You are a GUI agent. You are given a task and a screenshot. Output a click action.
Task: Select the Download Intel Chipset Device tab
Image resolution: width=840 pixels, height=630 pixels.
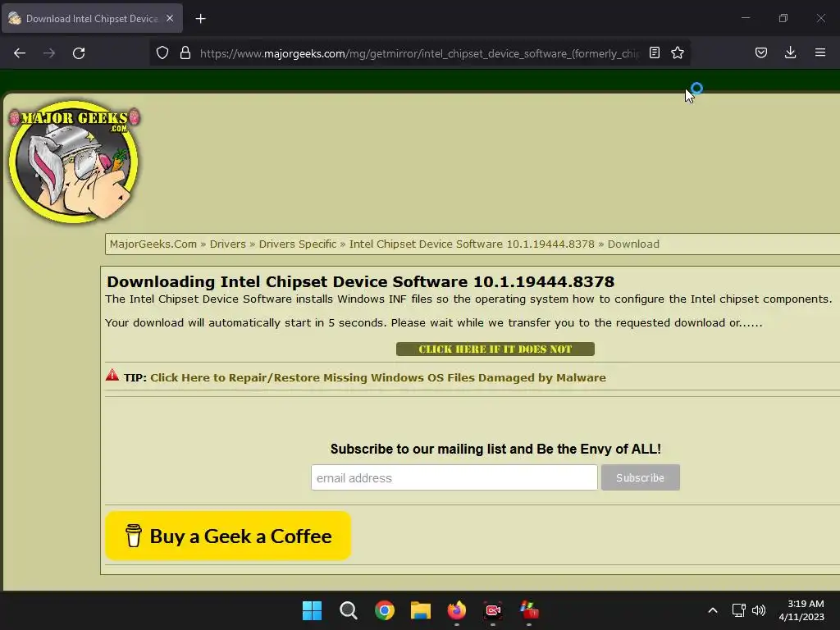(92, 18)
